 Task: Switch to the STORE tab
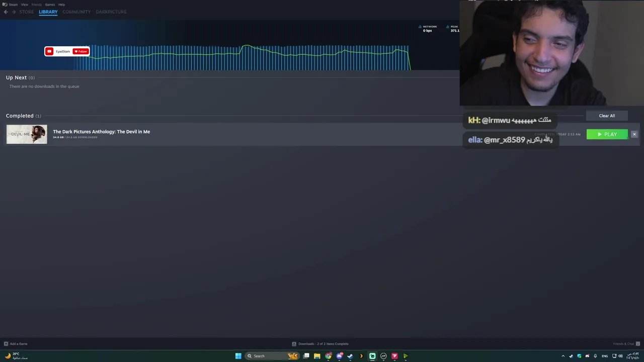coord(27,12)
